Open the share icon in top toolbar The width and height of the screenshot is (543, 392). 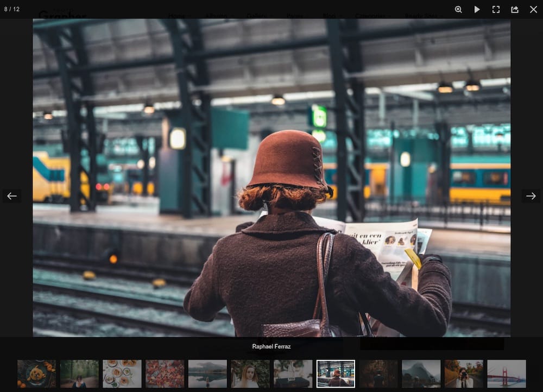pos(515,9)
